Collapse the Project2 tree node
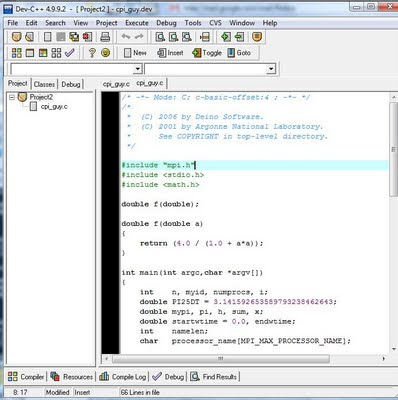This screenshot has width=398, height=400. click(x=12, y=97)
